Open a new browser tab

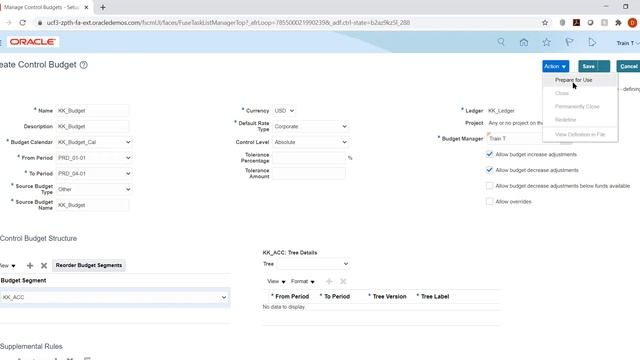[x=103, y=7]
